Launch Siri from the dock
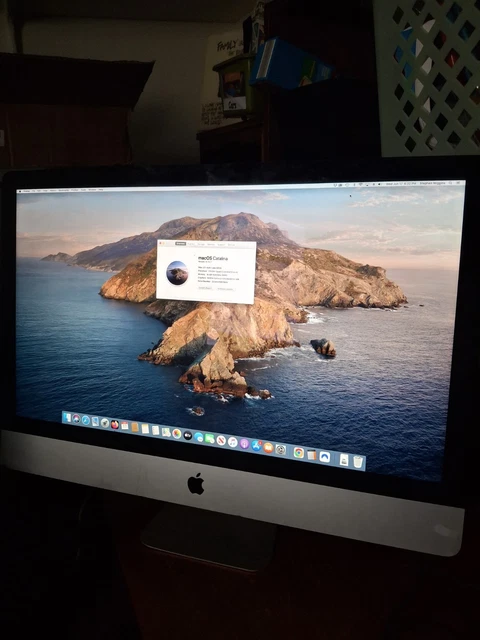This screenshot has height=640, width=480. pyautogui.click(x=76, y=419)
